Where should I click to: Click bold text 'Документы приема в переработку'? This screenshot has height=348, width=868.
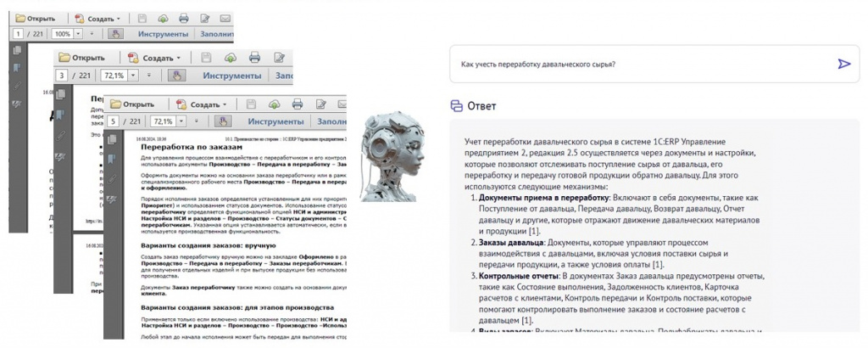click(543, 197)
